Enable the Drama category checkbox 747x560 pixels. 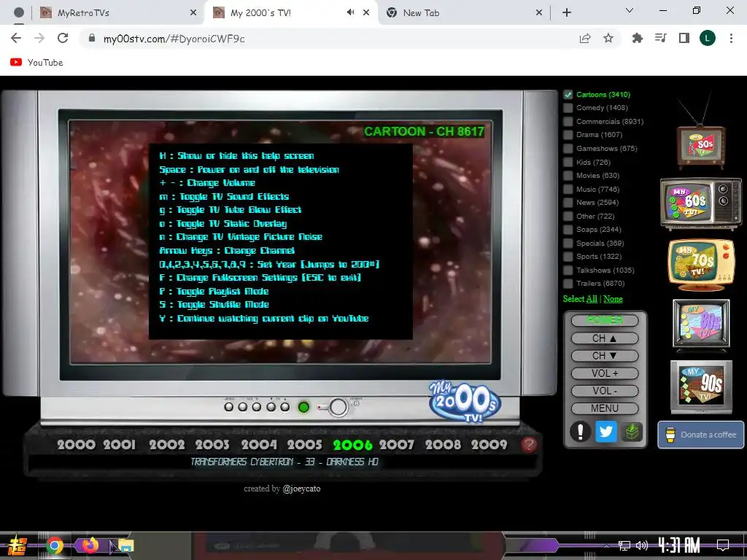568,135
